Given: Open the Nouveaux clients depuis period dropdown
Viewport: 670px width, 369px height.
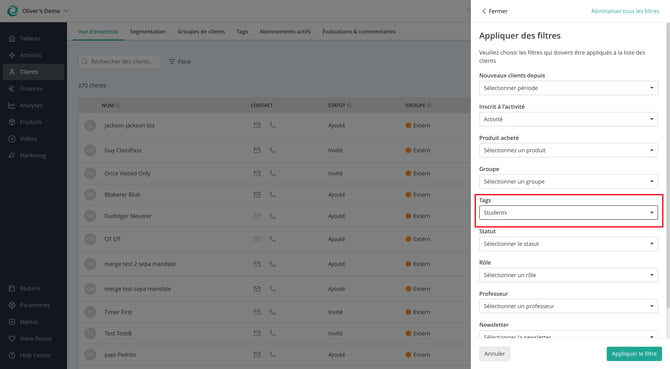Looking at the screenshot, I should (x=568, y=88).
